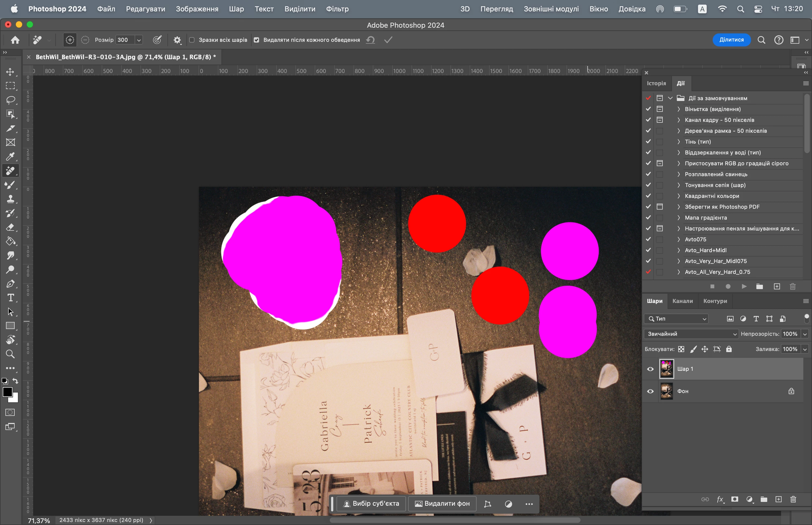Hide the Шар 1 layer

(x=650, y=369)
